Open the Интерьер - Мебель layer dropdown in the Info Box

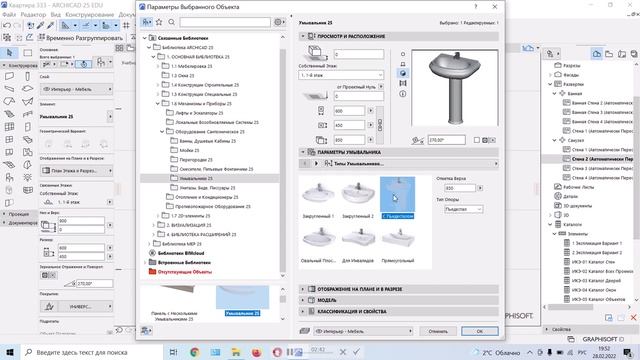[x=76, y=89]
